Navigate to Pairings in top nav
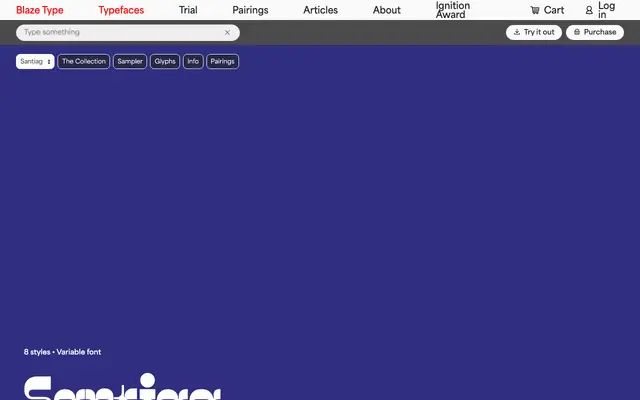 [250, 10]
